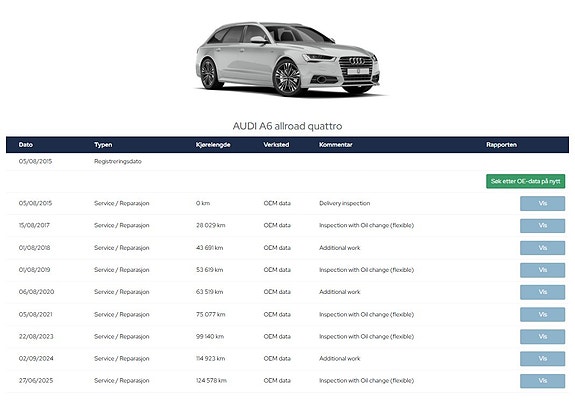Click the date '27/06/2025'
Viewport: 575px width, 404px height.
(x=36, y=381)
